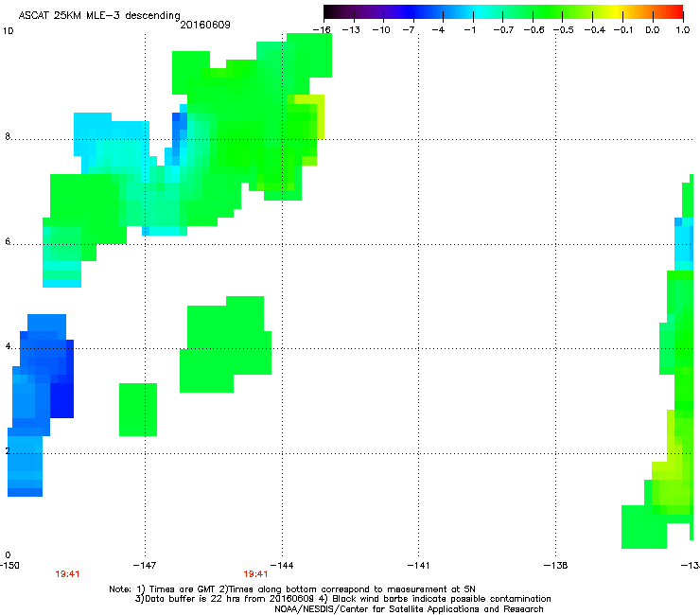Click the latitude axis label 0
The image size is (700, 615).
click(8, 555)
